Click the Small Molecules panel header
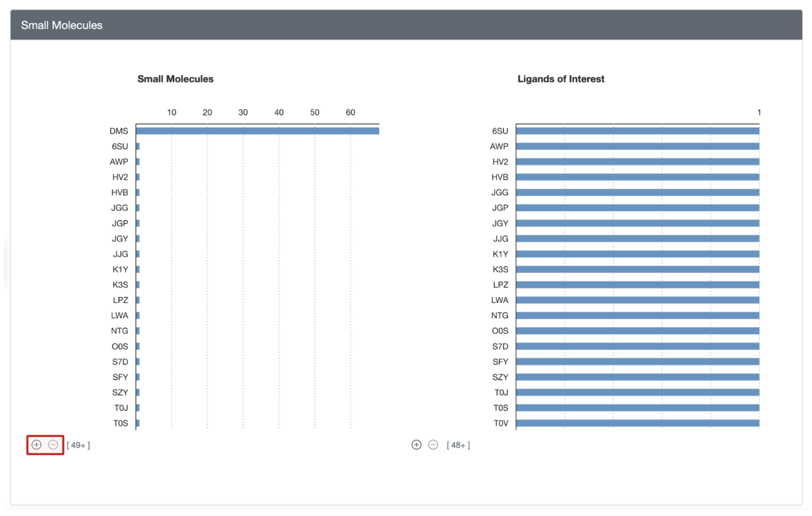This screenshot has height=516, width=812. pos(62,25)
